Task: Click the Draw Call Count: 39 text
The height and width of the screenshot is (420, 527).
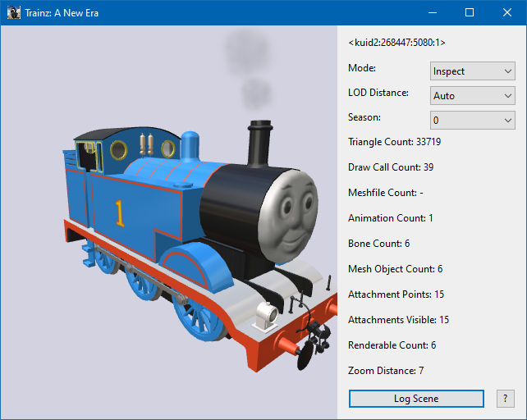Action: [x=391, y=167]
